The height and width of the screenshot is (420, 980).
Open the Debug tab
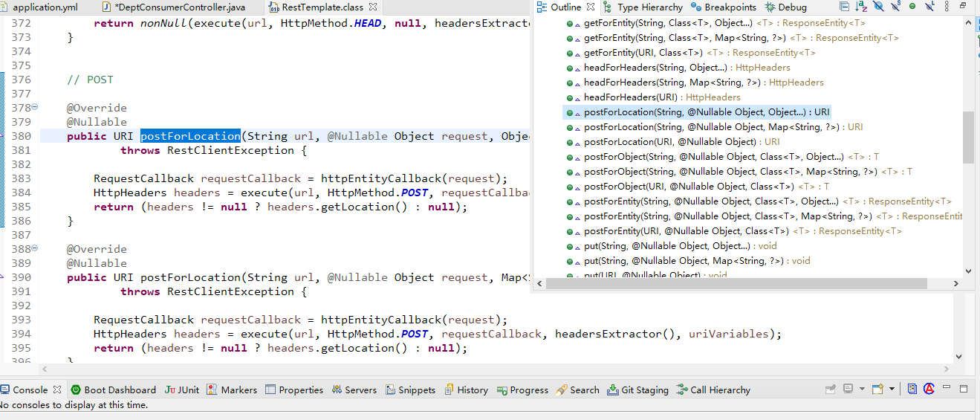pyautogui.click(x=785, y=7)
